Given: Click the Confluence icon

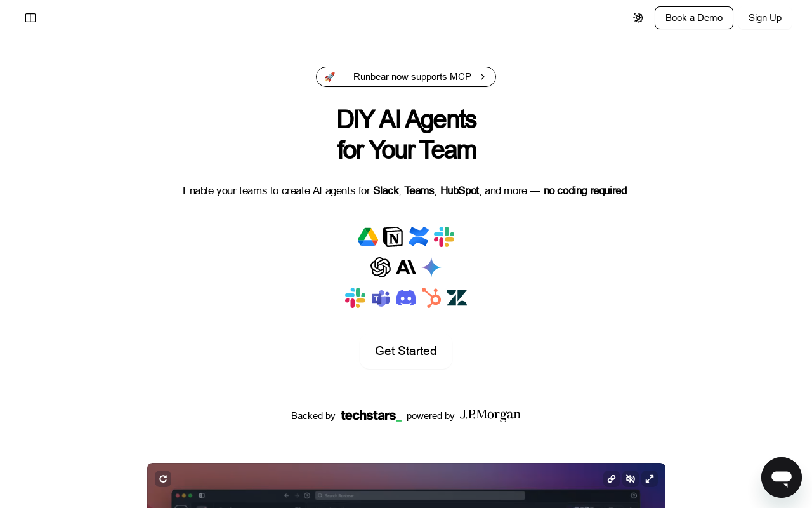Looking at the screenshot, I should click(419, 237).
